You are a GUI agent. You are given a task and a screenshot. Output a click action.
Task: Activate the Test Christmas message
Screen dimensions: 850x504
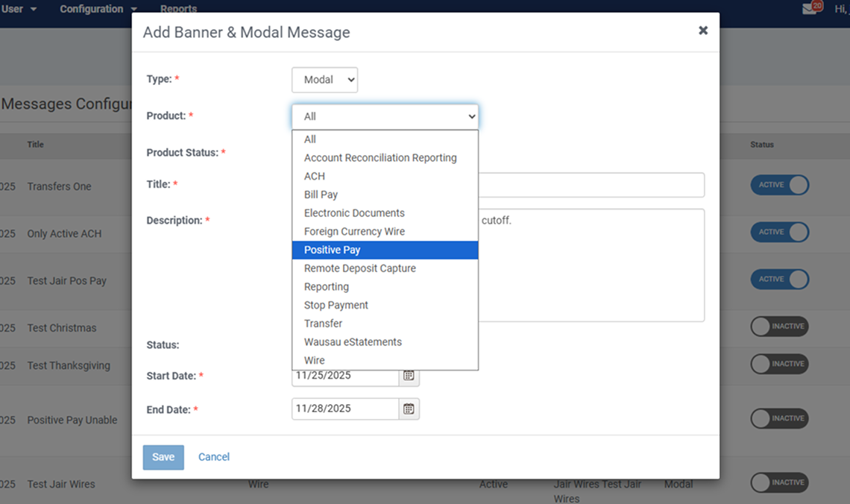779,327
